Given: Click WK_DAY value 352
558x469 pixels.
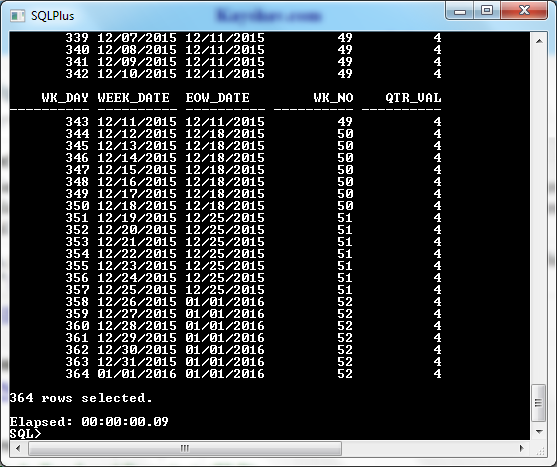Looking at the screenshot, I should coord(77,230).
